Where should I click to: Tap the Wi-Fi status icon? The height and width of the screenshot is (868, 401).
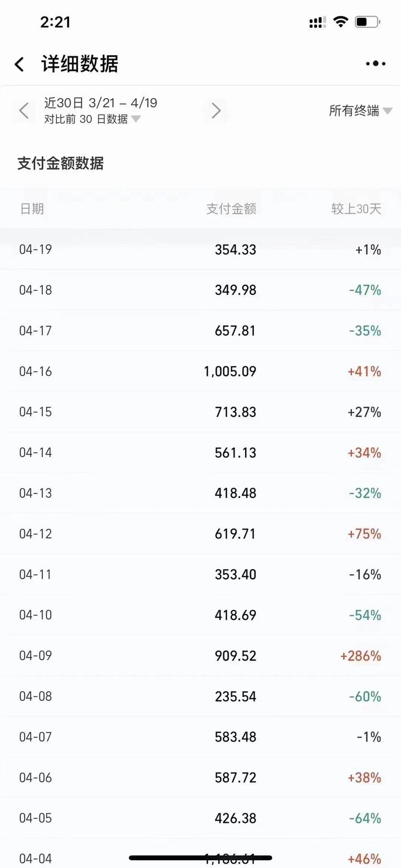(x=340, y=22)
